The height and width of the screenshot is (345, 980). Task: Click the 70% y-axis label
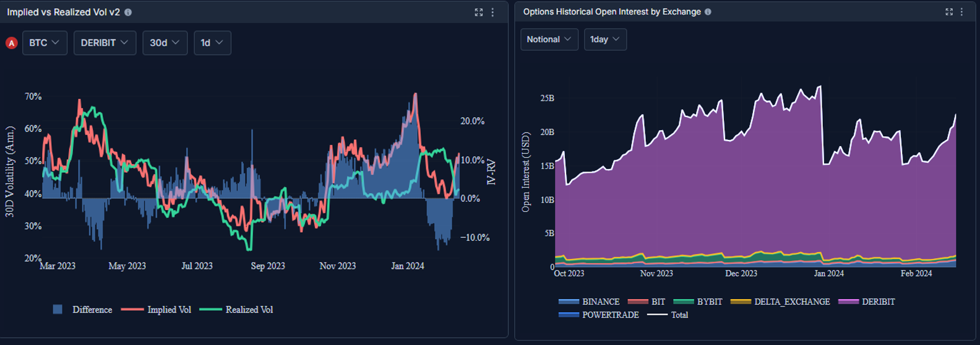pos(33,97)
